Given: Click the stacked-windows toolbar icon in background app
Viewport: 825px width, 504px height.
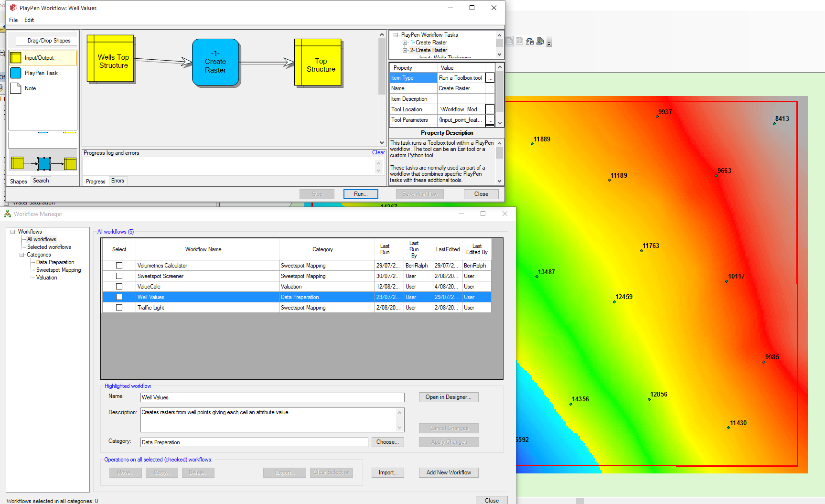Looking at the screenshot, I should click(540, 42).
